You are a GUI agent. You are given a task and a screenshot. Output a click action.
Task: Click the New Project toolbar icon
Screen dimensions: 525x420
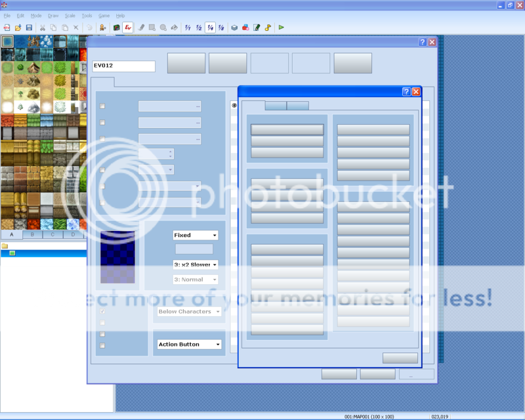click(7, 28)
